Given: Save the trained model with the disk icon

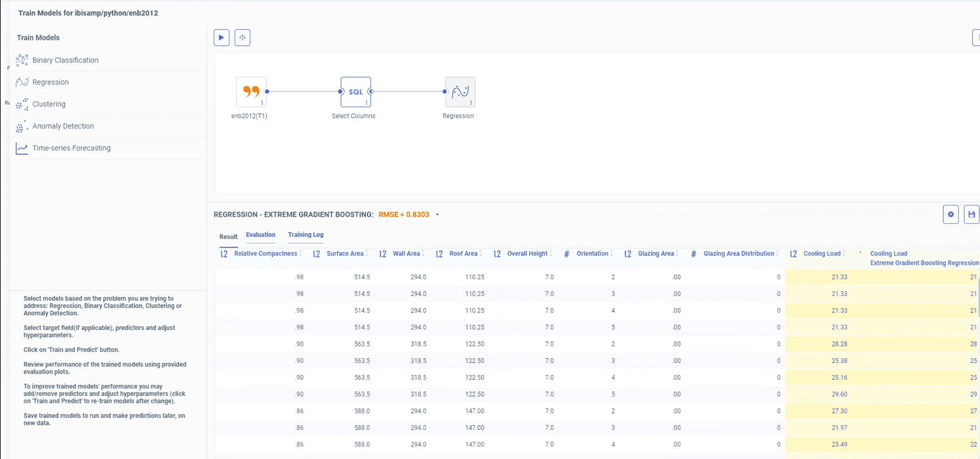Looking at the screenshot, I should point(971,214).
